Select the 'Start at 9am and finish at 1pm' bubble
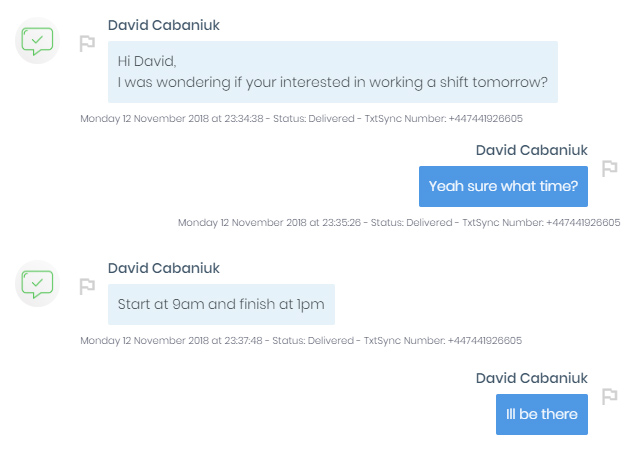Screen dimensions: 632x462 coord(221,304)
